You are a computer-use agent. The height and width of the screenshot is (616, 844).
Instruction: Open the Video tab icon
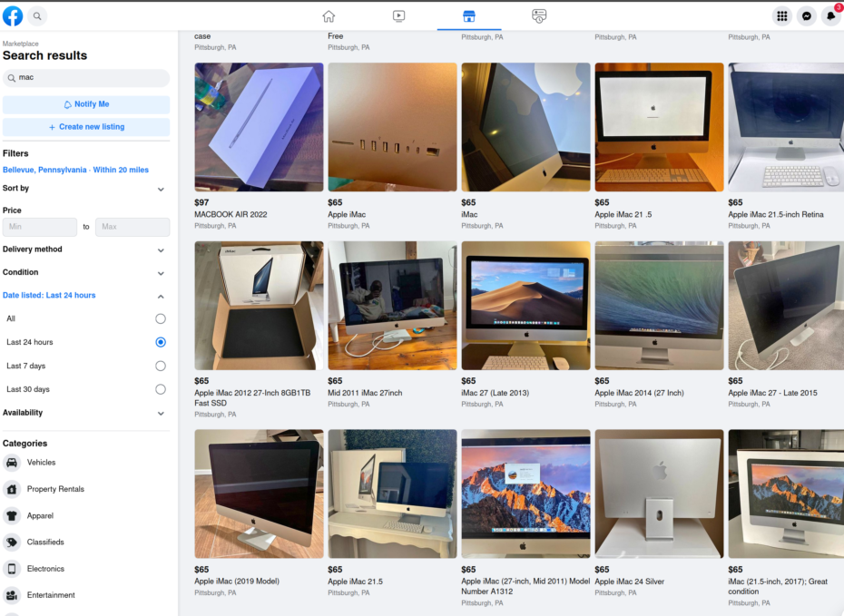(398, 16)
